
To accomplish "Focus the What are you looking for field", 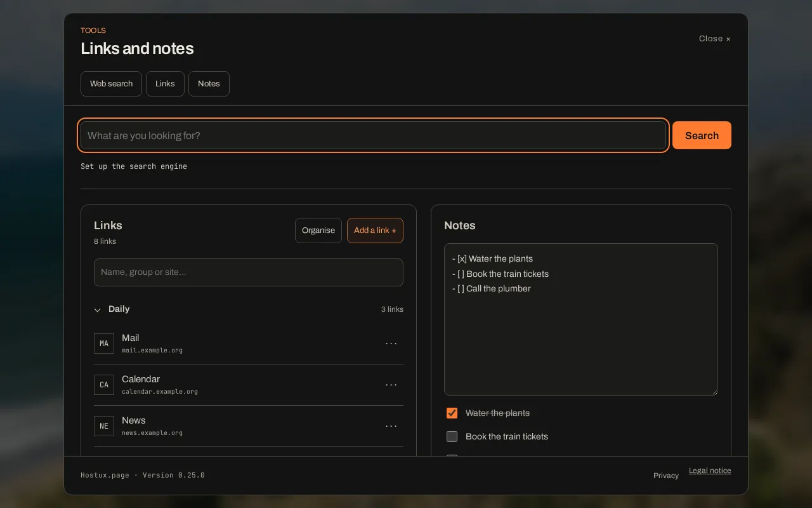I will (373, 135).
